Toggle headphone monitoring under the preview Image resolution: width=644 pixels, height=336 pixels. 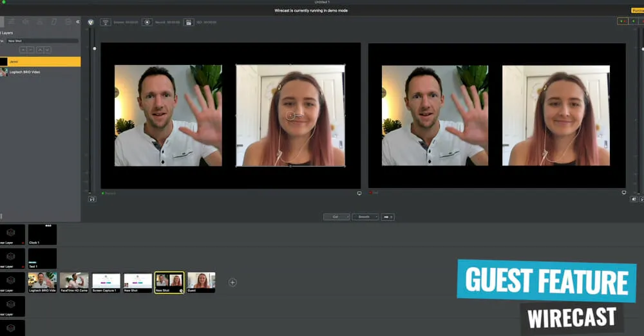[x=92, y=200]
